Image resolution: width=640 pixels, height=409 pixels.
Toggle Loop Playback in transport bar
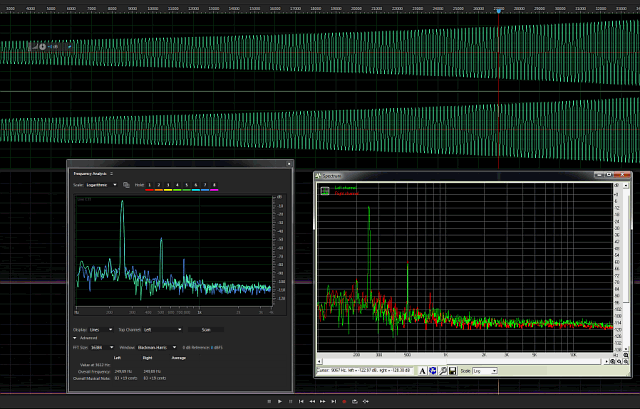point(356,401)
